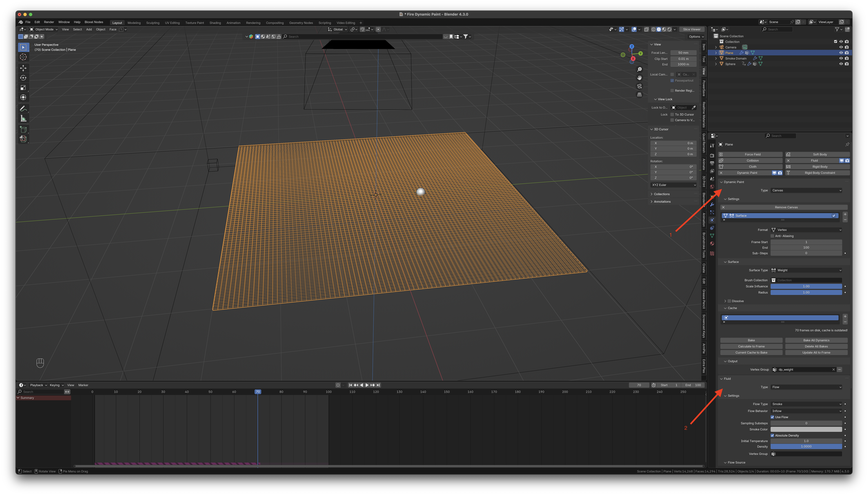Open the Dynamic Paint Type dropdown
This screenshot has width=868, height=495.
point(806,190)
